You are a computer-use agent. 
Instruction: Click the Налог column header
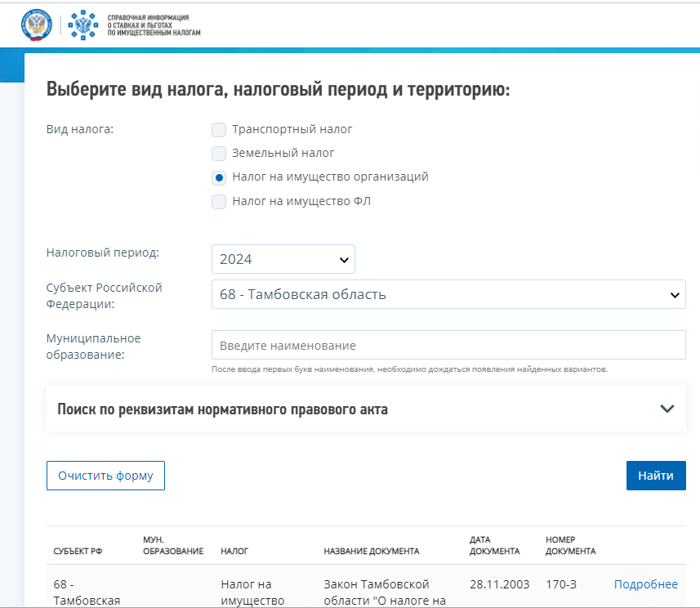point(234,551)
